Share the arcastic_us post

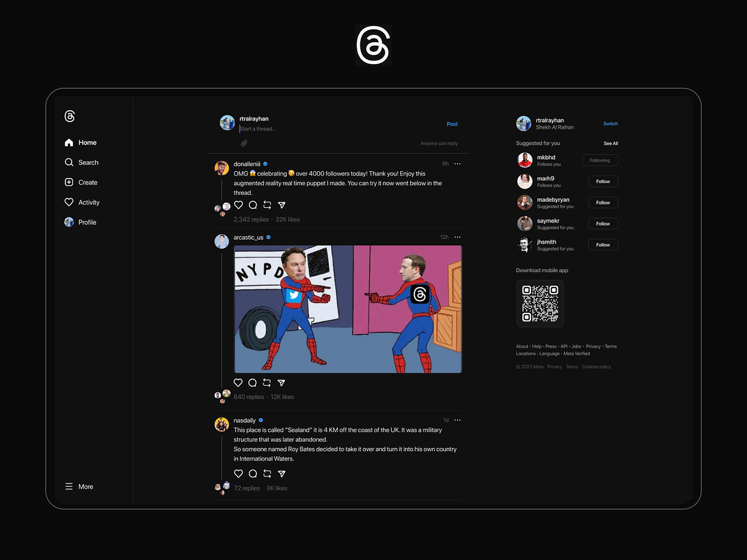[281, 383]
